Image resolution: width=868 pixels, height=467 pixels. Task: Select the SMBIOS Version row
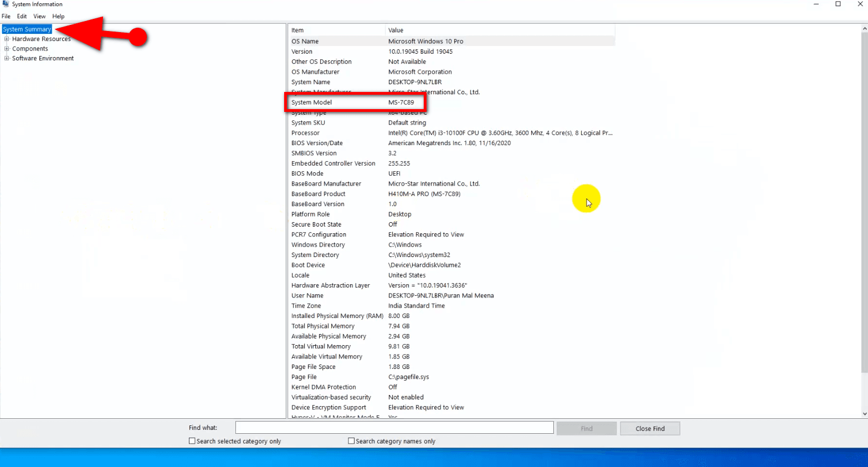point(451,153)
